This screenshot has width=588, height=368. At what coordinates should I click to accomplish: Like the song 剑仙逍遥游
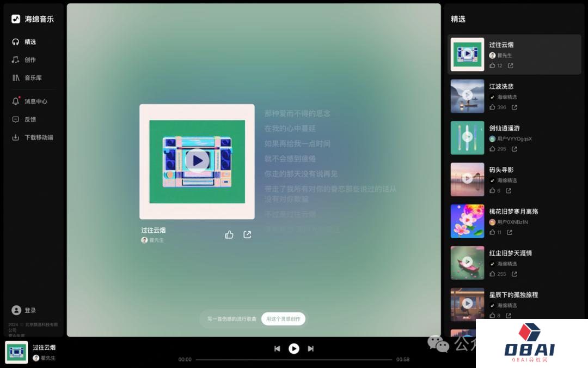point(492,149)
